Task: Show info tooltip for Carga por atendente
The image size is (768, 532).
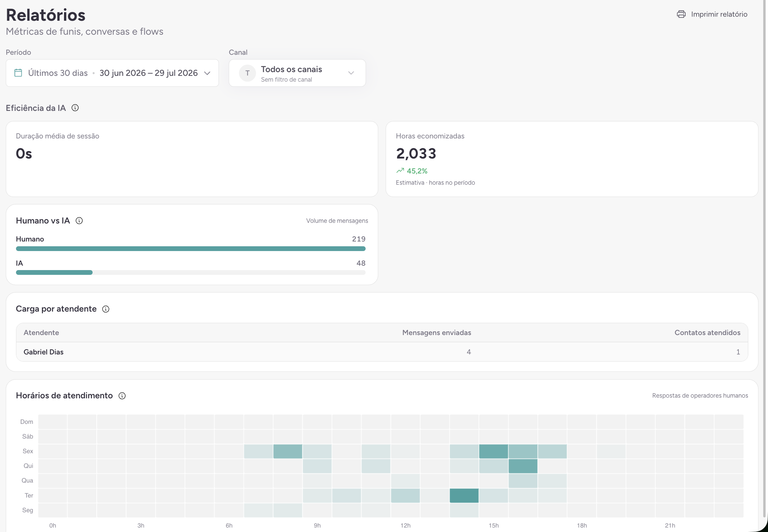Action: click(x=106, y=309)
